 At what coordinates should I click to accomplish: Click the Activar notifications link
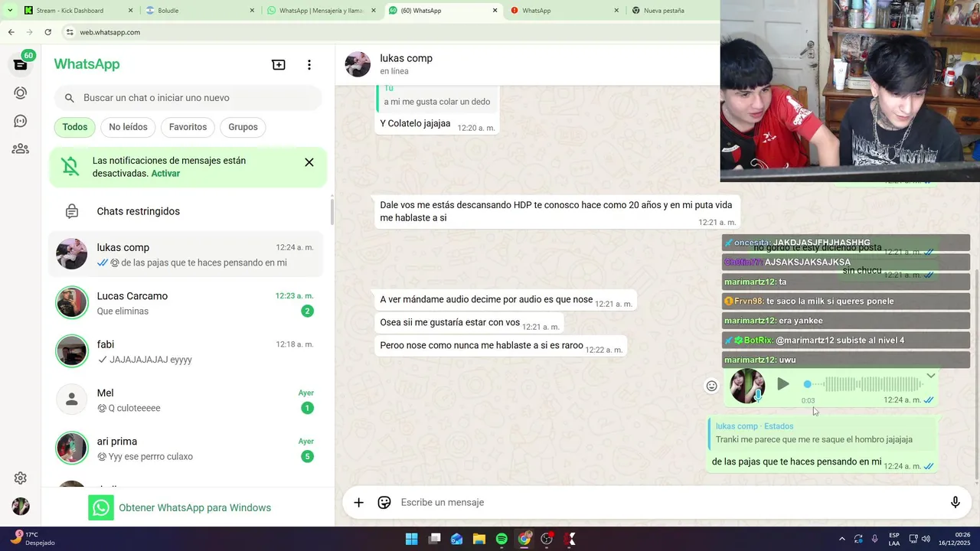pos(165,174)
